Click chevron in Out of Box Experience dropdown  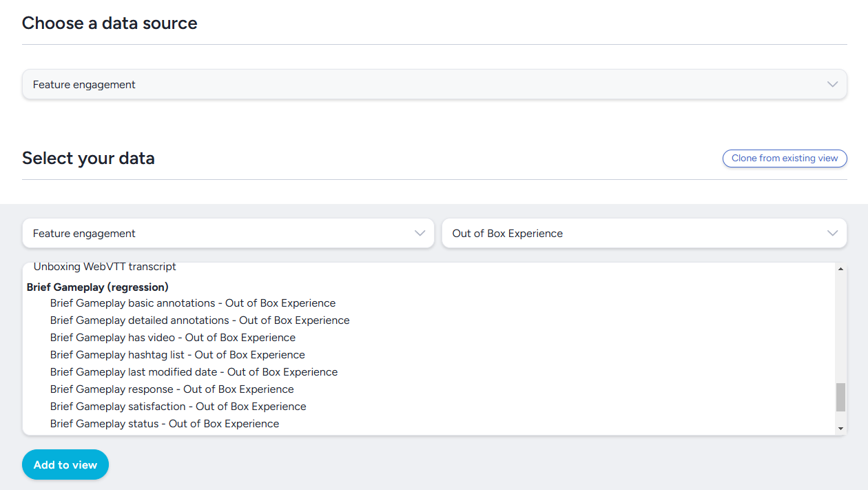tap(832, 234)
